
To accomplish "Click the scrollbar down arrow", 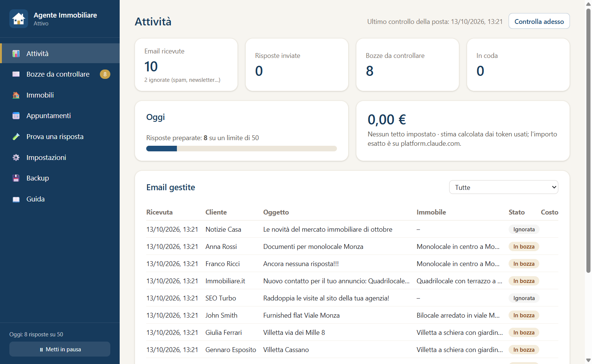I will (x=588, y=361).
